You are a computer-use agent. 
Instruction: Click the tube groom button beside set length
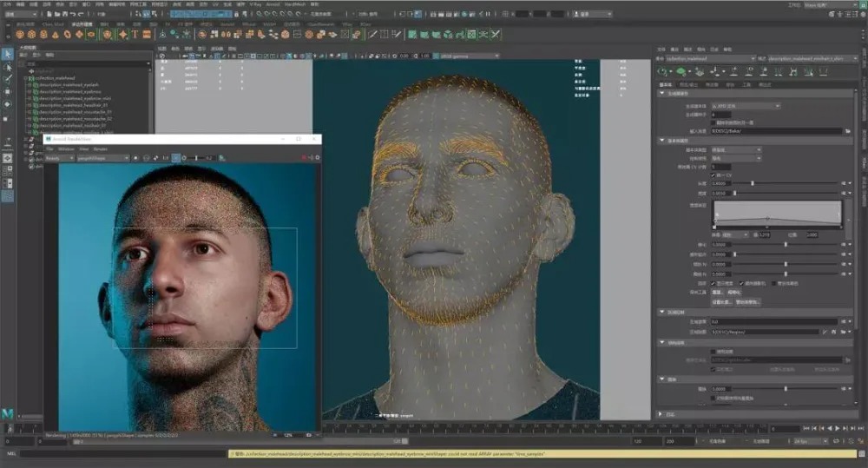pyautogui.click(x=748, y=302)
